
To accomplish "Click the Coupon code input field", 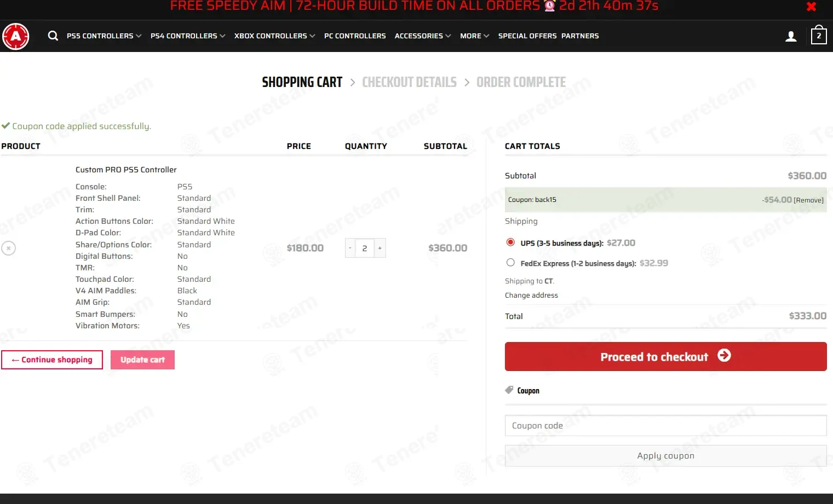I will click(666, 425).
